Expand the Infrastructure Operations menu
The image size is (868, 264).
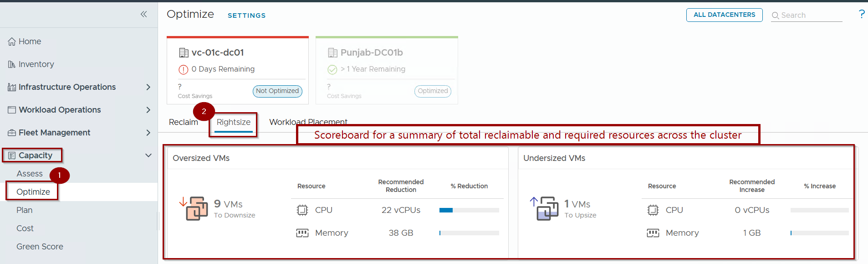[148, 87]
